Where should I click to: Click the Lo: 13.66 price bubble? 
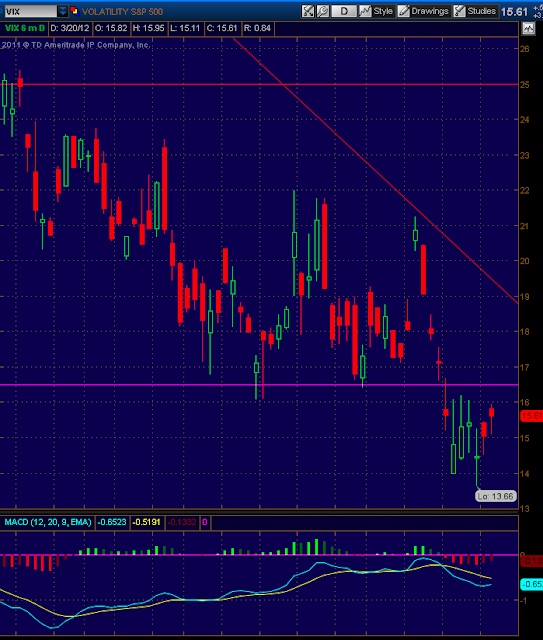(496, 496)
